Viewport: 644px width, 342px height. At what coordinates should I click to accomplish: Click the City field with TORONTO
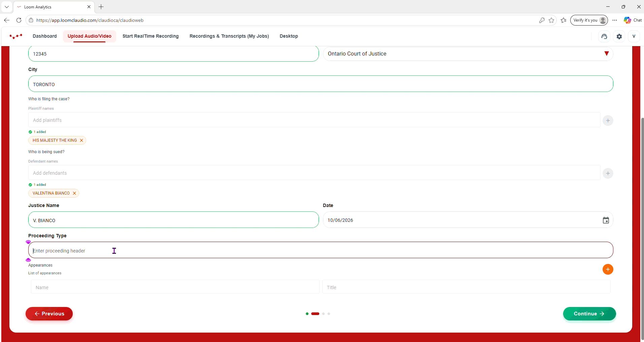coord(321,84)
